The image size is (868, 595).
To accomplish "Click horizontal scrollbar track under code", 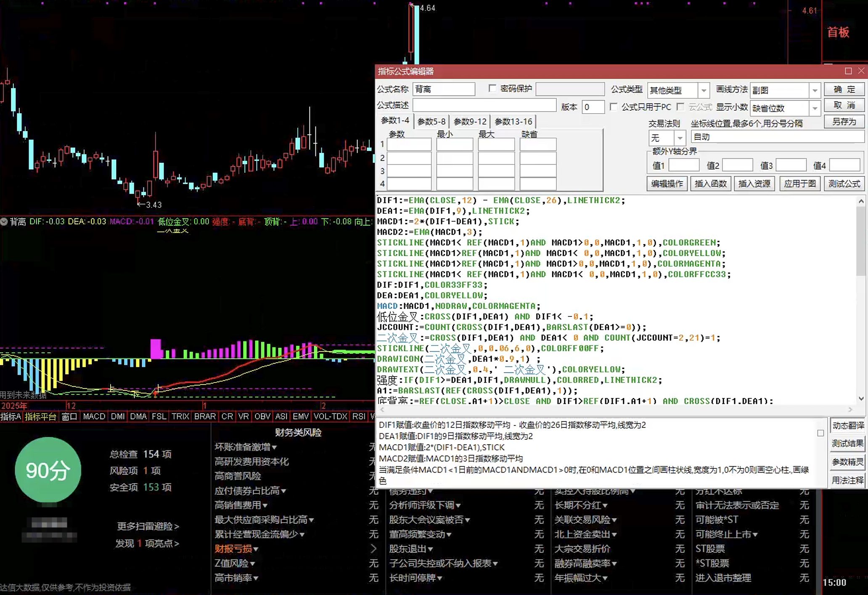I will pyautogui.click(x=616, y=409).
